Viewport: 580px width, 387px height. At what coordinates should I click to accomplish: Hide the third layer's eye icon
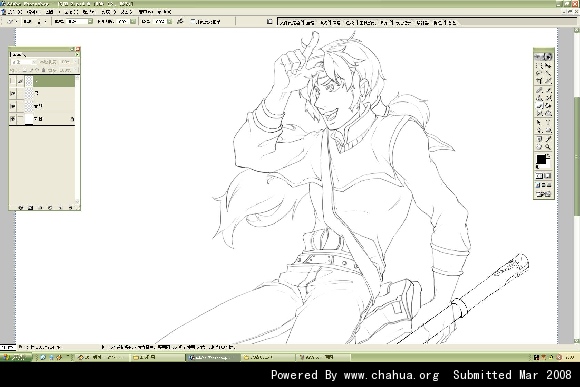(x=13, y=106)
